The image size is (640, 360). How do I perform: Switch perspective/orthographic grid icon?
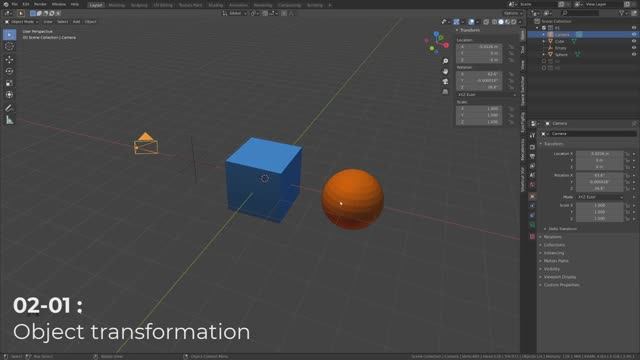point(445,92)
